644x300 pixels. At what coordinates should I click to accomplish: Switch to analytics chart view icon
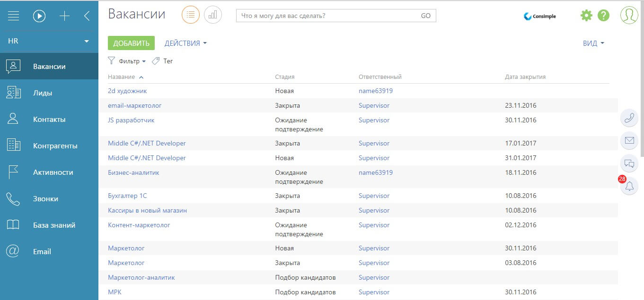213,15
